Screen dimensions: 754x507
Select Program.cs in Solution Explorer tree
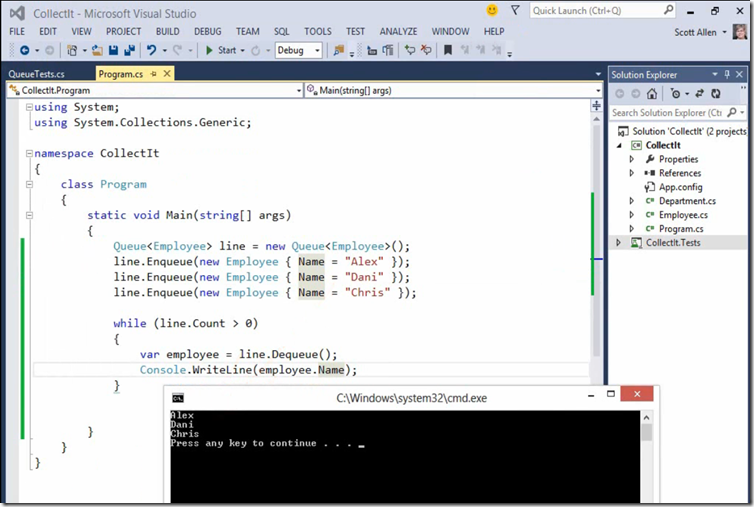pos(681,229)
